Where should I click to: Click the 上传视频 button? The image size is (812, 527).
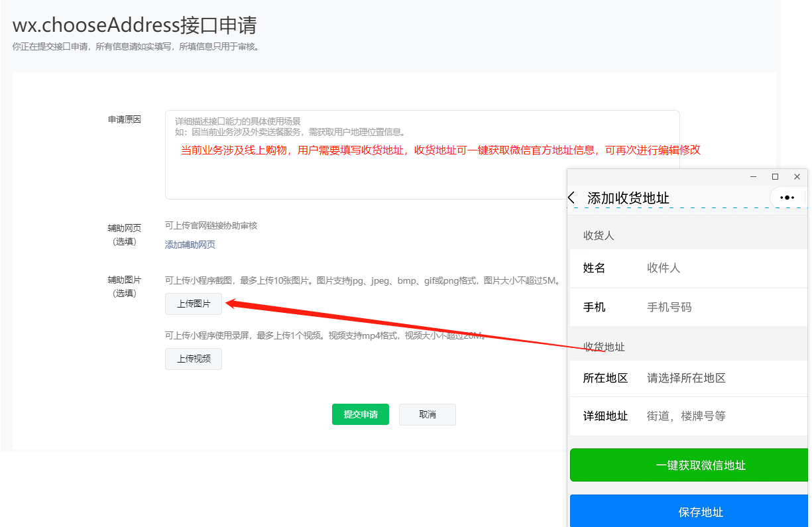pyautogui.click(x=194, y=359)
